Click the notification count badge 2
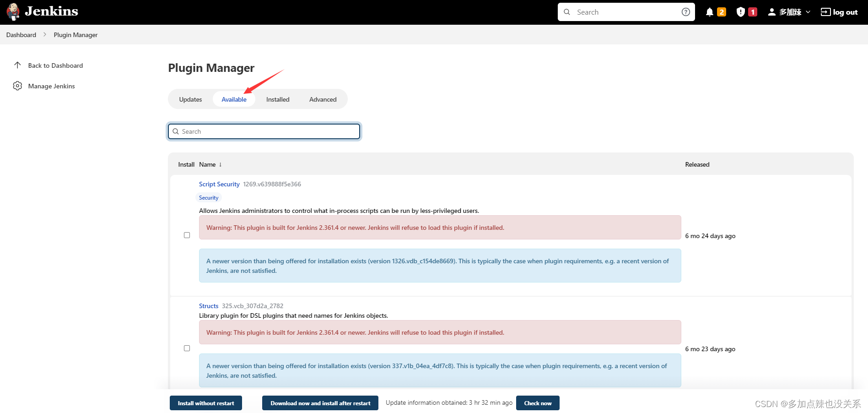Screen dimensions: 868x413 click(x=722, y=12)
